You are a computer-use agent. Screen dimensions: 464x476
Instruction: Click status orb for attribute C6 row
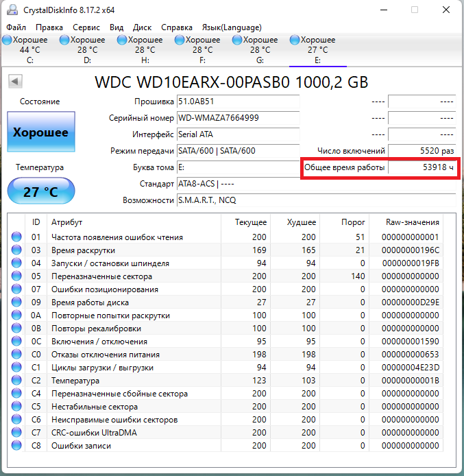16,420
